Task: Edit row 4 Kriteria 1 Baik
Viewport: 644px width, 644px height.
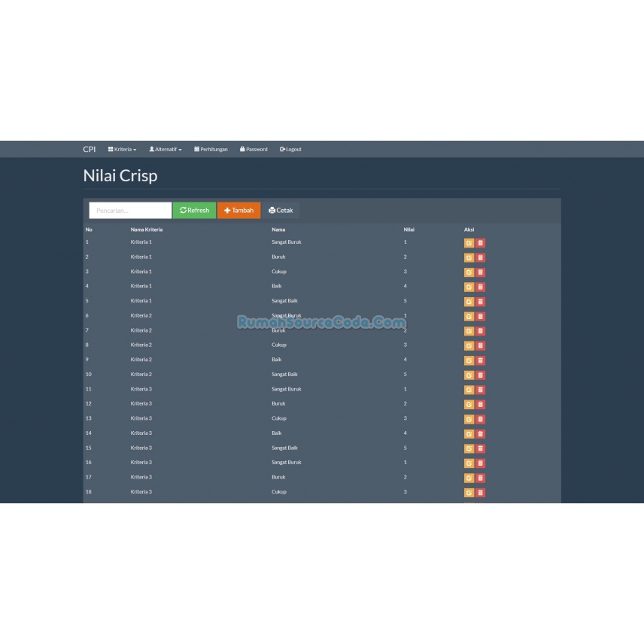Action: pyautogui.click(x=469, y=287)
